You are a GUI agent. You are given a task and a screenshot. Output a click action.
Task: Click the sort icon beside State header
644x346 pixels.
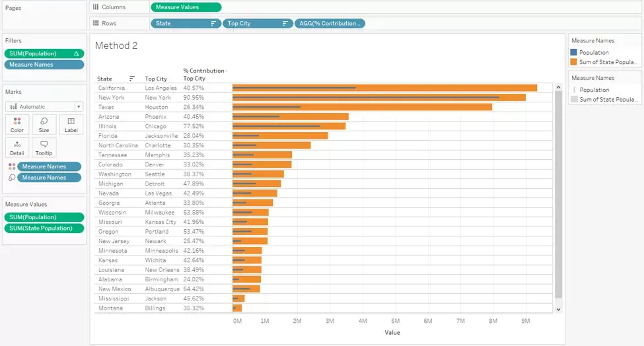[x=132, y=79]
